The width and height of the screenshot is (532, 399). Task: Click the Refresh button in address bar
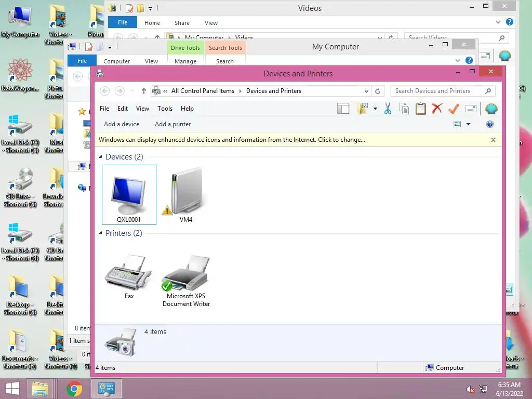coord(378,91)
